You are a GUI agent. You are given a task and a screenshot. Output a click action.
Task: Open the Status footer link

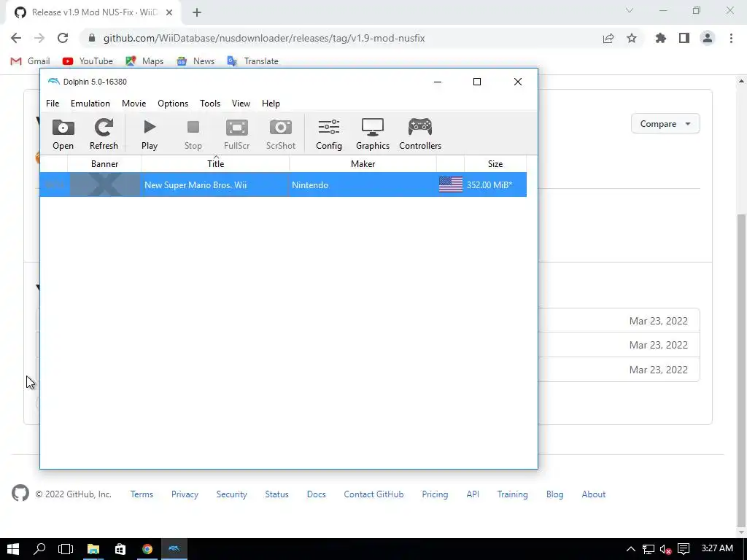point(276,494)
